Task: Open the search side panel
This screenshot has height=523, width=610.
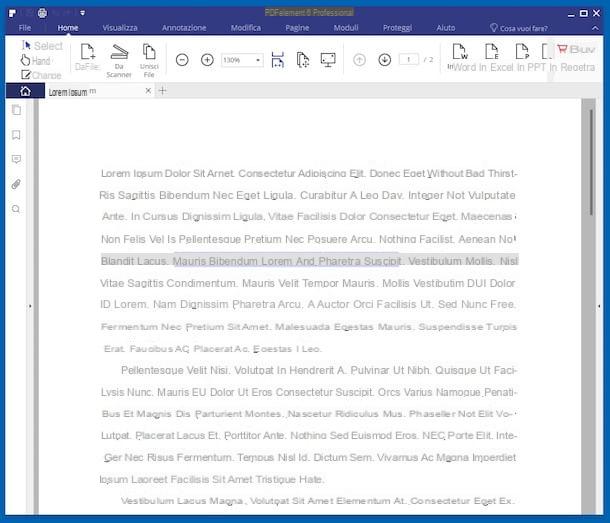Action: (x=16, y=209)
